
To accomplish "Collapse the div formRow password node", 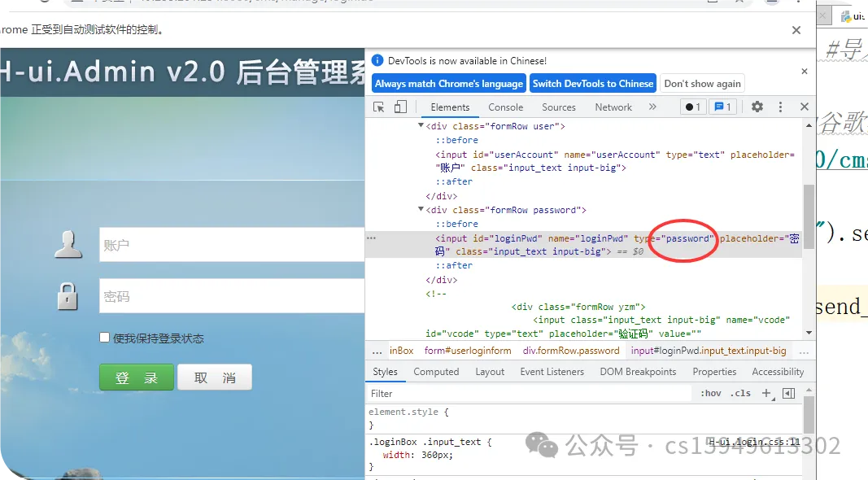I will (x=421, y=209).
